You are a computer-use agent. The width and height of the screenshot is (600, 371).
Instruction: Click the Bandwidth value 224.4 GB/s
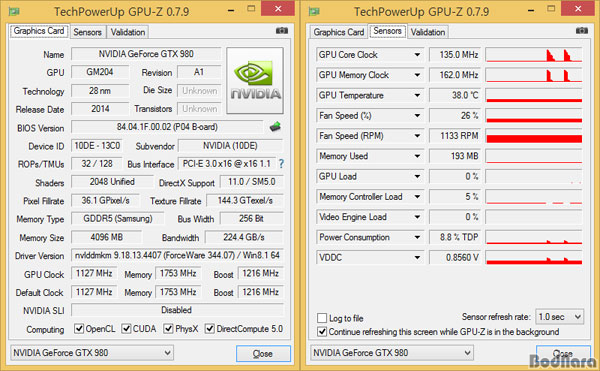pos(244,237)
